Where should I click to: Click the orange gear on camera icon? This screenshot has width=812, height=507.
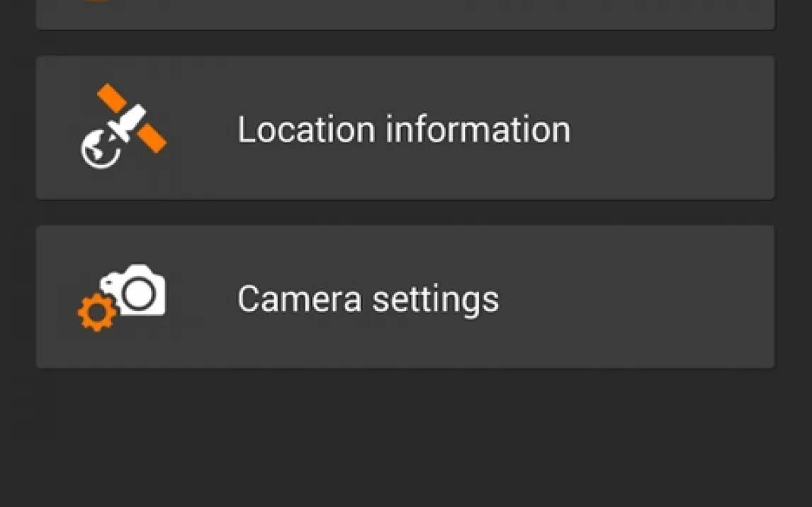(x=97, y=313)
